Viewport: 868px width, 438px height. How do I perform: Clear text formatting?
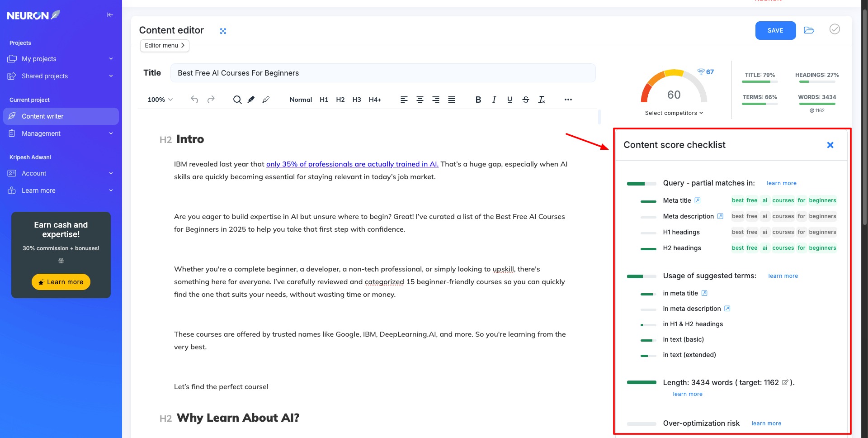pos(542,100)
